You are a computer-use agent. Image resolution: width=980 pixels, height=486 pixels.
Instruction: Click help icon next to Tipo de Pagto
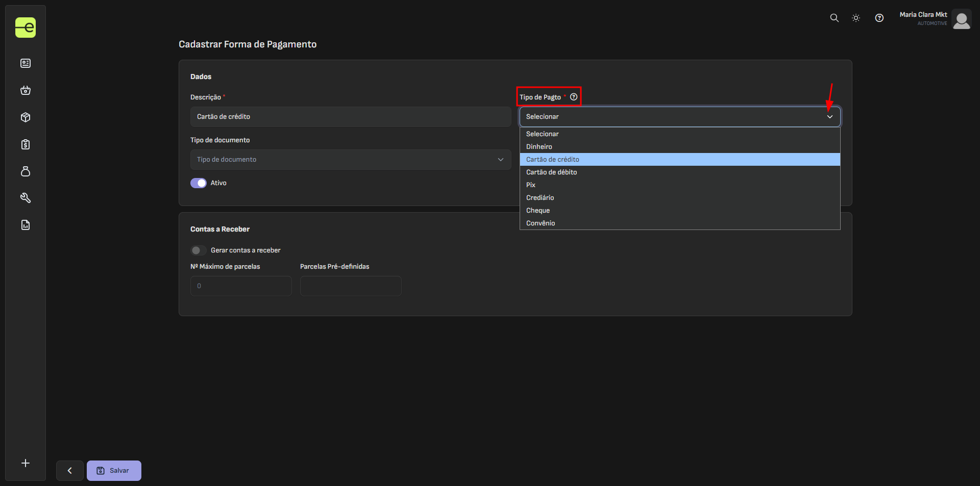click(574, 97)
